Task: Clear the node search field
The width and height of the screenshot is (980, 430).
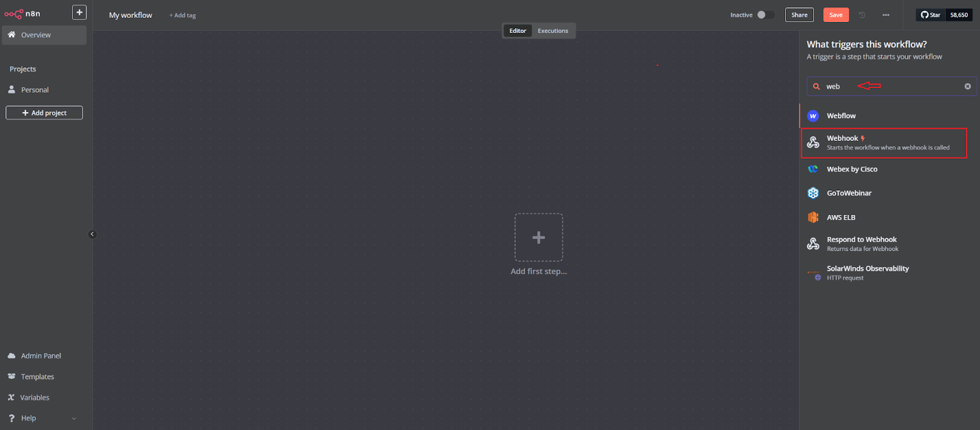Action: 968,86
